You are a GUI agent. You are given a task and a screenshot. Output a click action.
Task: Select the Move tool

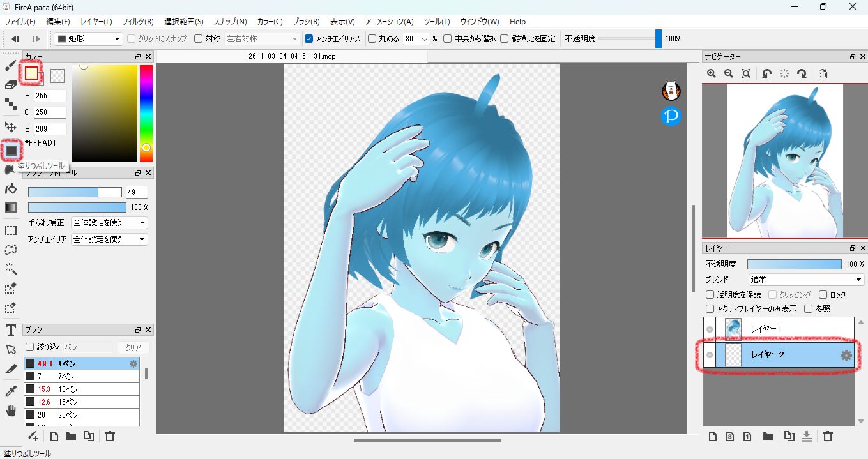(11, 126)
